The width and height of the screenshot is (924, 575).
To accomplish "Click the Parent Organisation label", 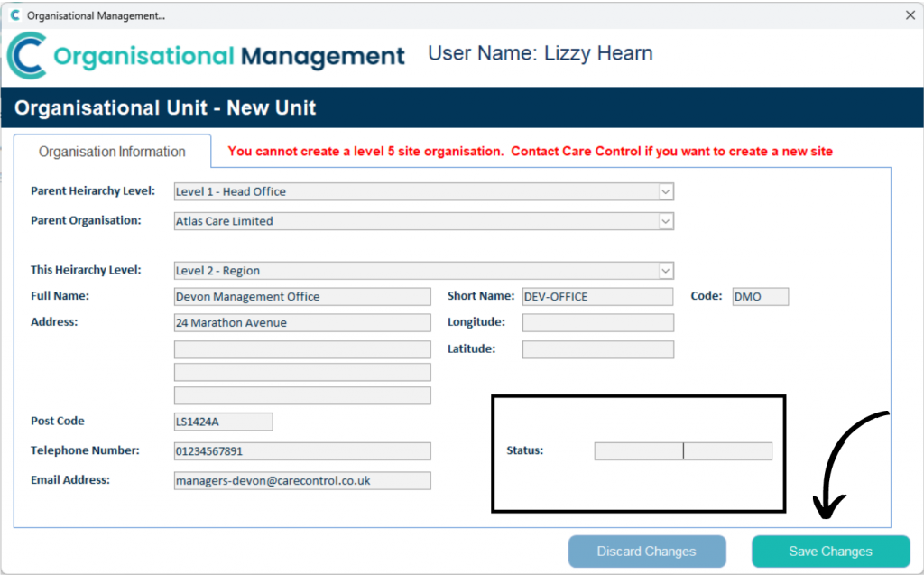I will coord(86,220).
